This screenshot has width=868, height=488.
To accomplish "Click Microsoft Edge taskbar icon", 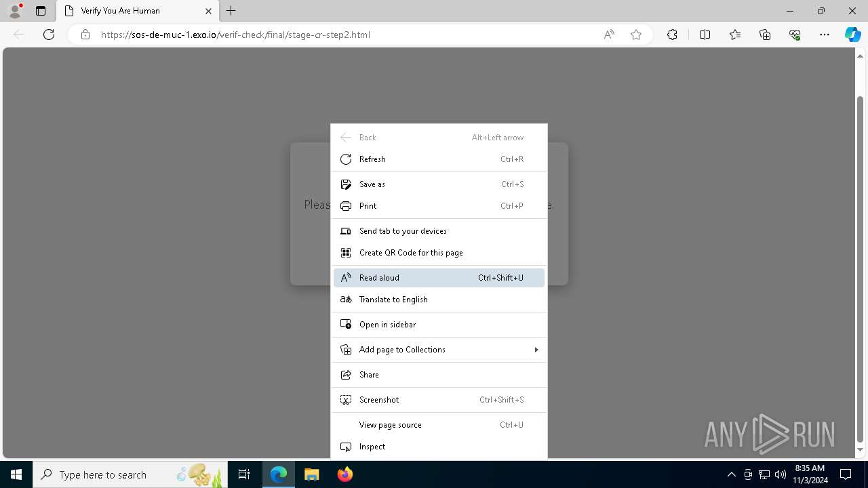I will (279, 474).
